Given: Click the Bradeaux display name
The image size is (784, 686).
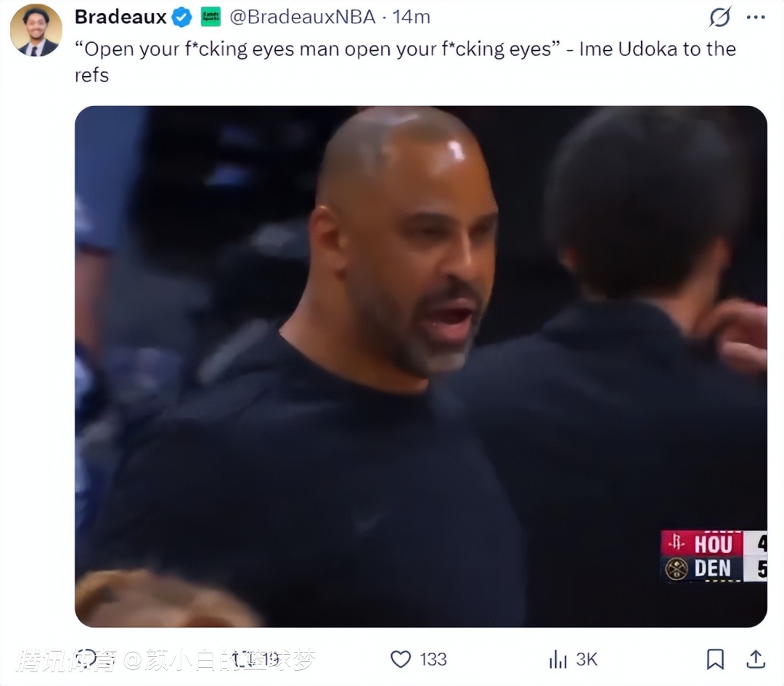Looking at the screenshot, I should 121,17.
